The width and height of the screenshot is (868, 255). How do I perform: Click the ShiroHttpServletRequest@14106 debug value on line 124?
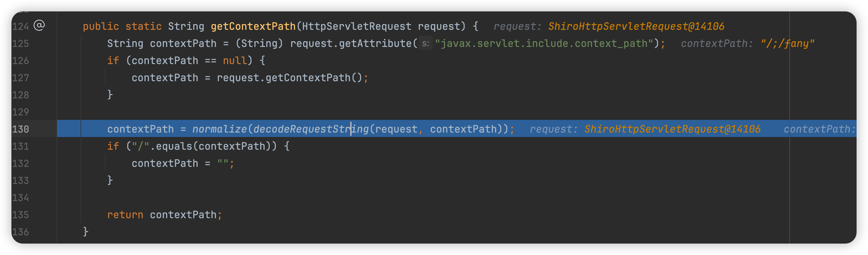click(636, 26)
